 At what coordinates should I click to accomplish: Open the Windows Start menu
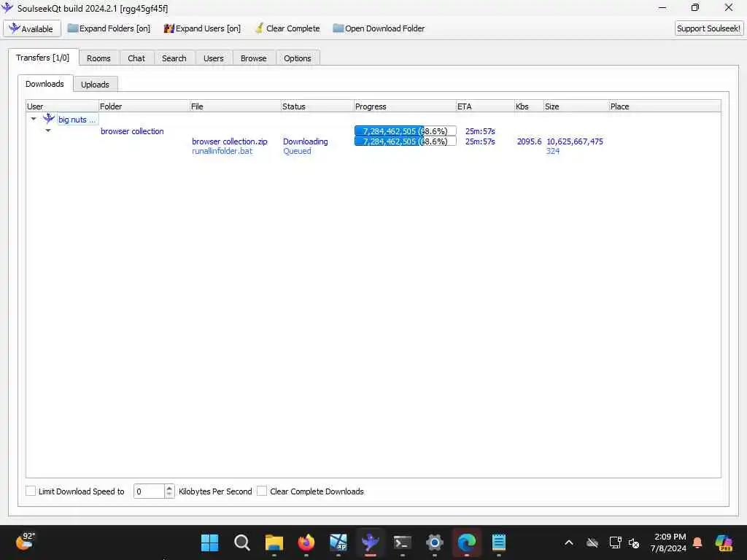(209, 542)
